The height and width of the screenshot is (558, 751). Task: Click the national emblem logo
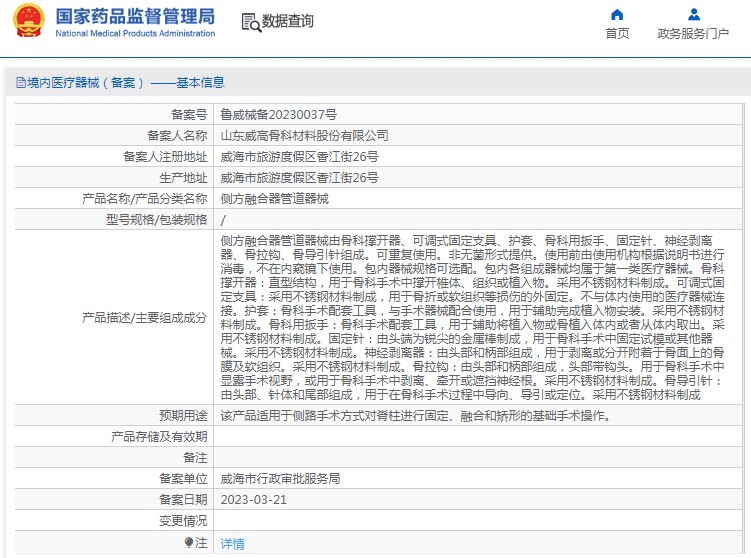(x=29, y=20)
